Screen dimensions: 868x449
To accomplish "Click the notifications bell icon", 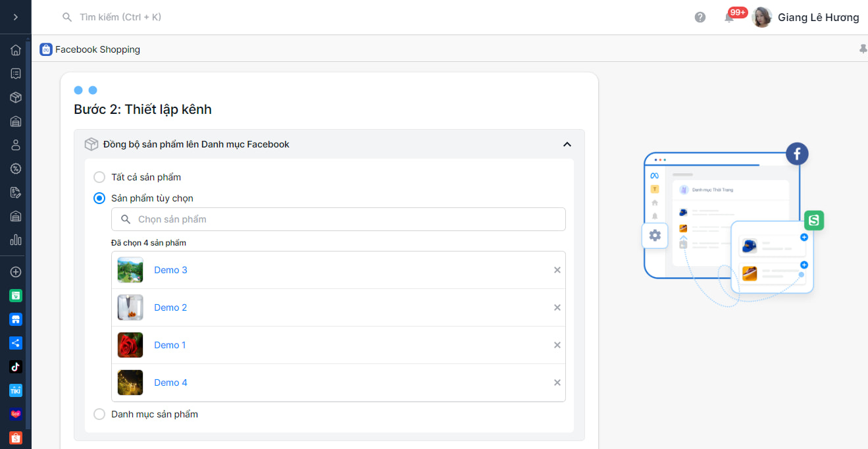I will (x=729, y=18).
